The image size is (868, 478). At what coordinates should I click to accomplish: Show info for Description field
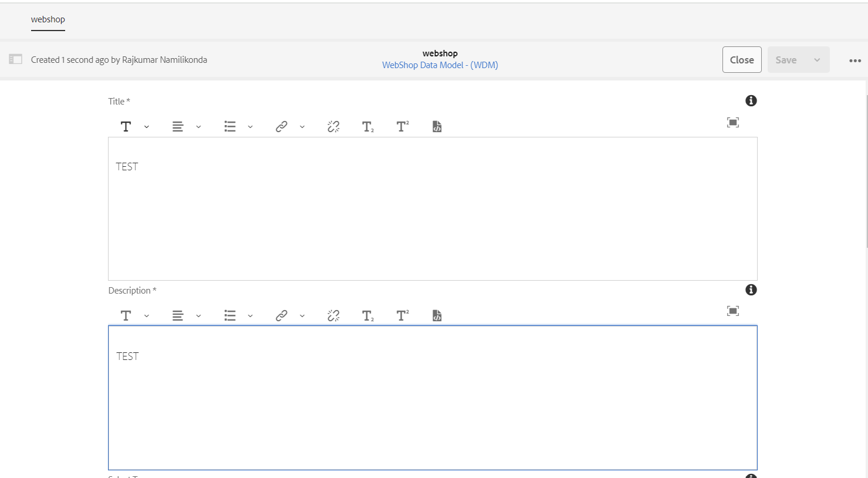click(751, 290)
